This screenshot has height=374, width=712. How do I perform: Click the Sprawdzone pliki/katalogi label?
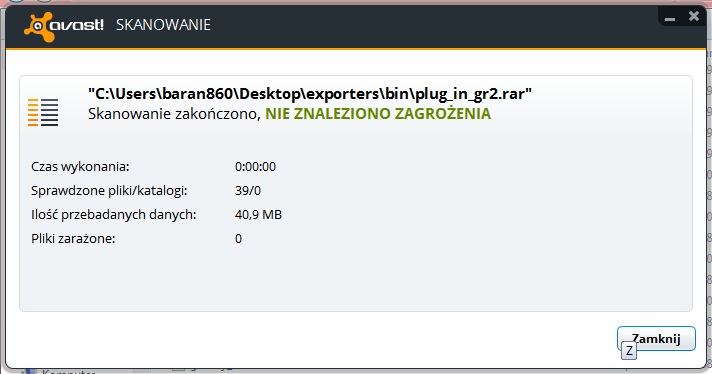pyautogui.click(x=109, y=191)
